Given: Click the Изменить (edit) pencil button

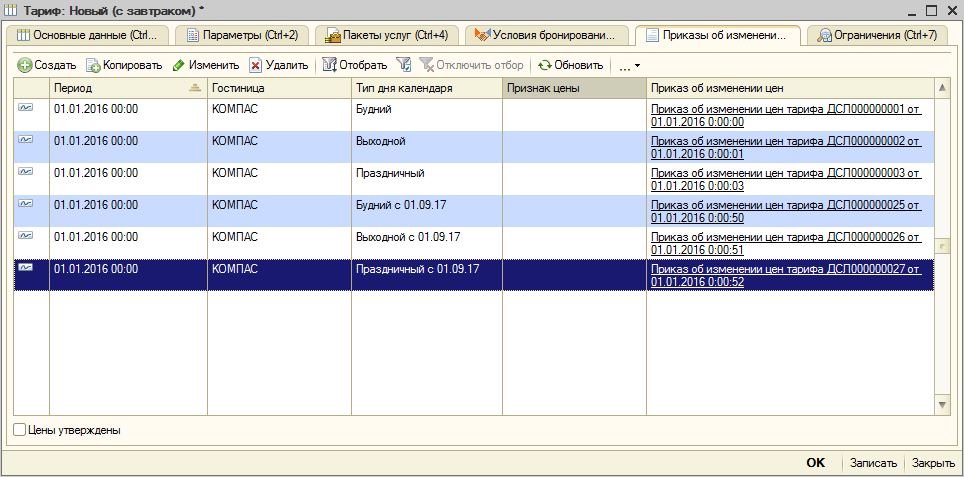Looking at the screenshot, I should (x=206, y=65).
